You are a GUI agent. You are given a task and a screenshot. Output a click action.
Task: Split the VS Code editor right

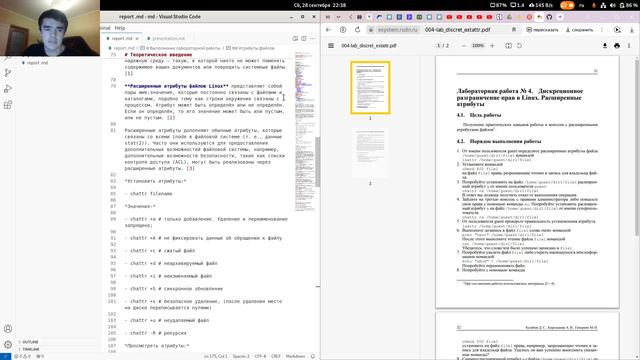click(x=304, y=38)
